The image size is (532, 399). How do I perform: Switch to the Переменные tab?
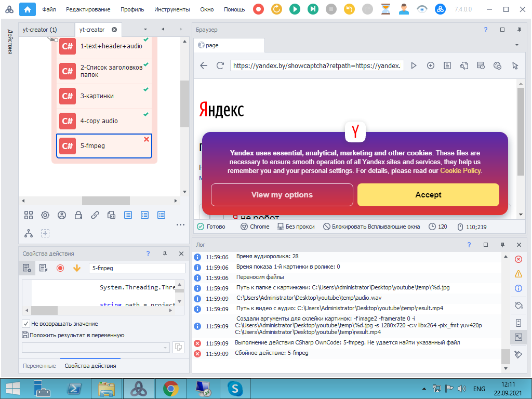(39, 366)
